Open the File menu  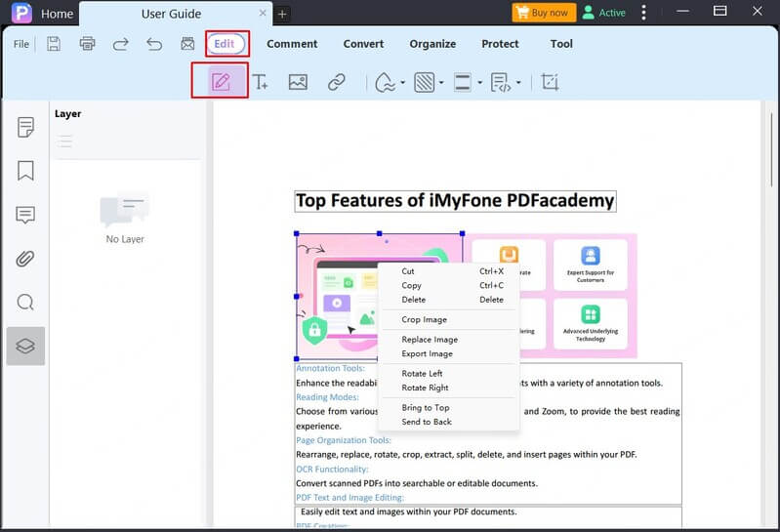coord(21,44)
